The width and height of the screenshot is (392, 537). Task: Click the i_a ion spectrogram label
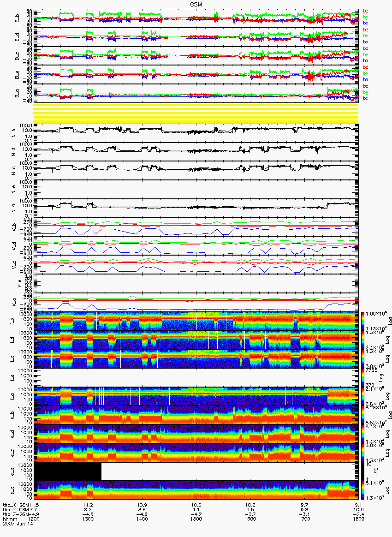[x=12, y=396]
